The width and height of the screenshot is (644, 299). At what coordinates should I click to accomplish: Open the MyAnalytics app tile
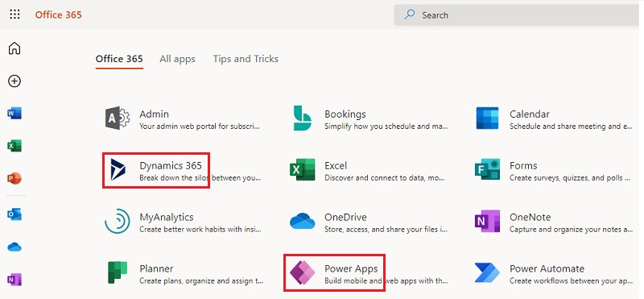[x=184, y=222]
